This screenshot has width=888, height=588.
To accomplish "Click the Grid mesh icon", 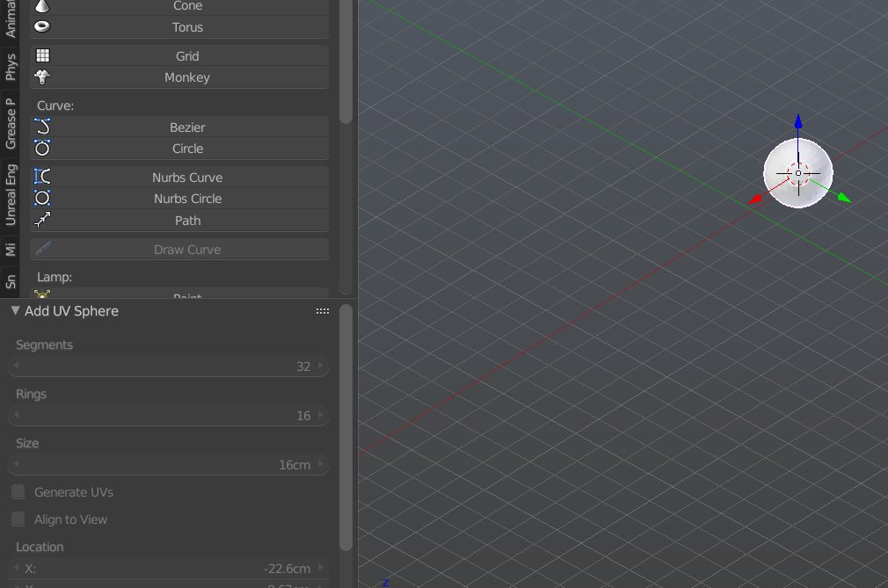I will click(x=42, y=55).
